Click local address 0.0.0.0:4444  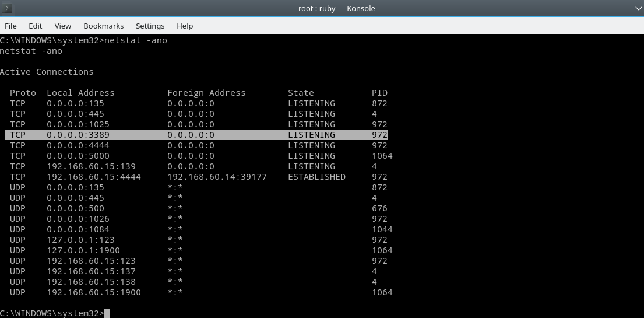[78, 145]
